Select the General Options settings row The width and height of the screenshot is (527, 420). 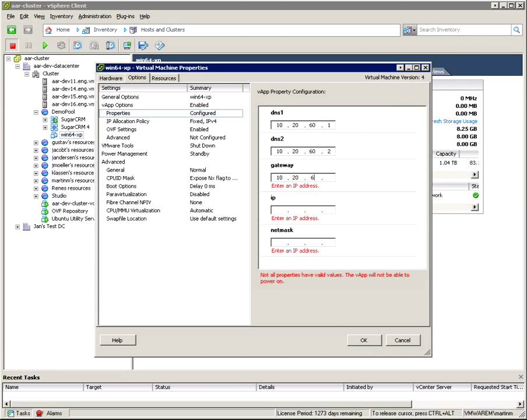[x=171, y=97]
